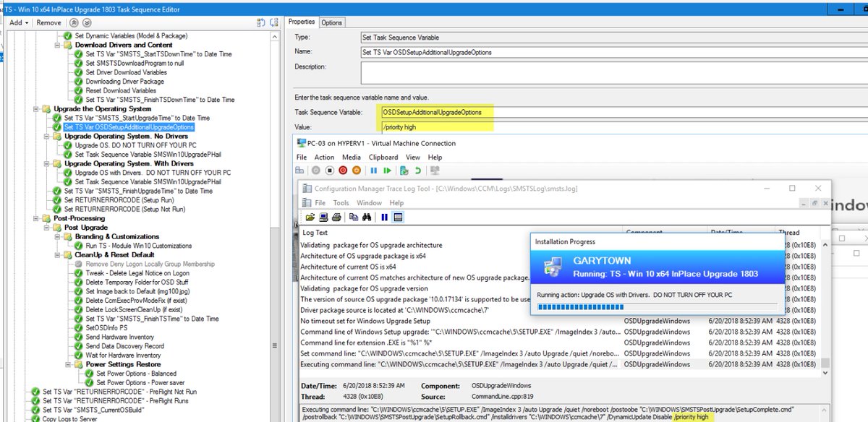Pause the virtual machine from VM toolbar
Image resolution: width=868 pixels, height=422 pixels.
click(x=374, y=171)
